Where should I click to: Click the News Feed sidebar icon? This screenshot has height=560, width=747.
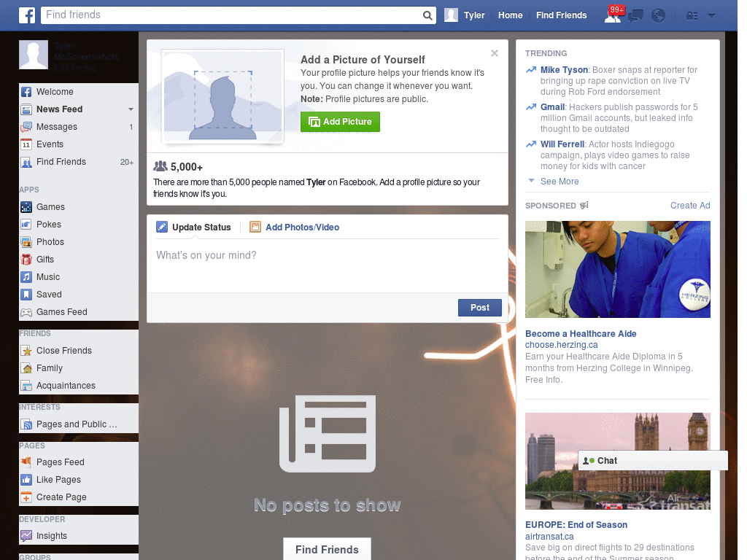point(26,109)
